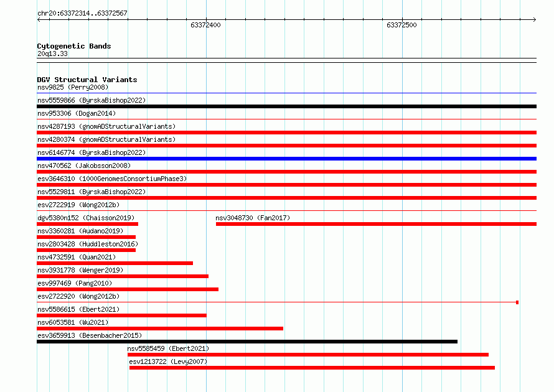554x392 pixels.
Task: Click esv2722920 (Wong2012b) label
Action: tap(78, 296)
